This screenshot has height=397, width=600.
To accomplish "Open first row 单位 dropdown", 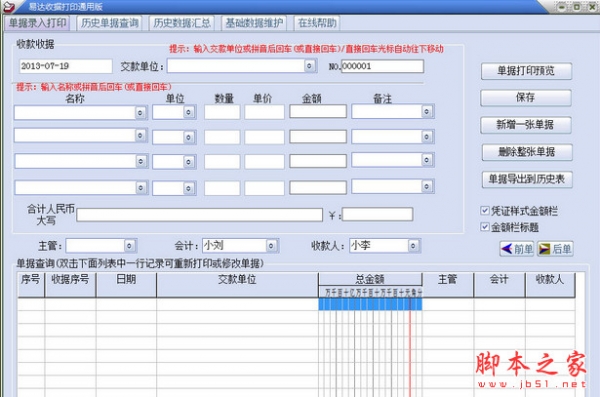I will [188, 112].
